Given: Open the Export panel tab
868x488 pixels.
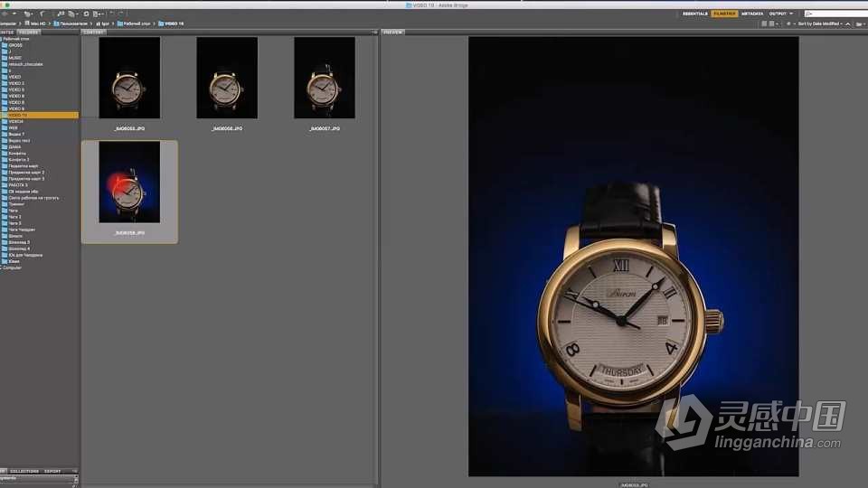Looking at the screenshot, I should click(52, 471).
